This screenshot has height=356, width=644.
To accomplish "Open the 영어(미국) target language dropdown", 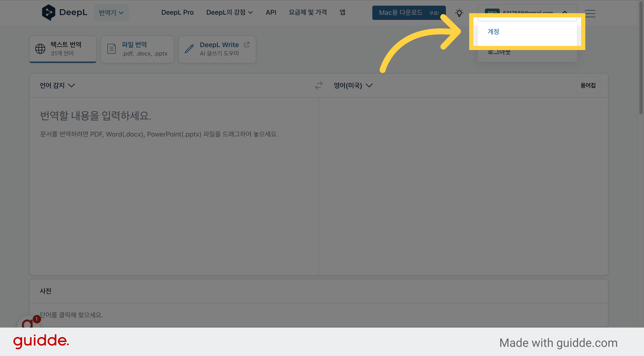I will tap(353, 85).
